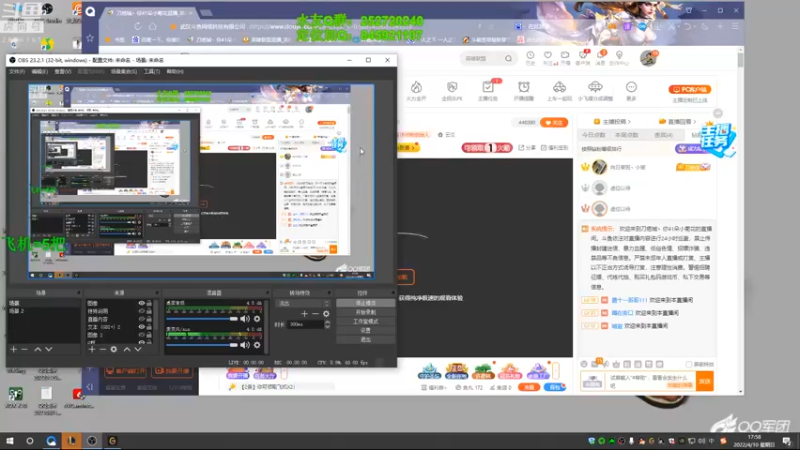Image resolution: width=800 pixels, height=450 pixels.
Task: Remove the selected scene in OBS
Action: point(24,349)
